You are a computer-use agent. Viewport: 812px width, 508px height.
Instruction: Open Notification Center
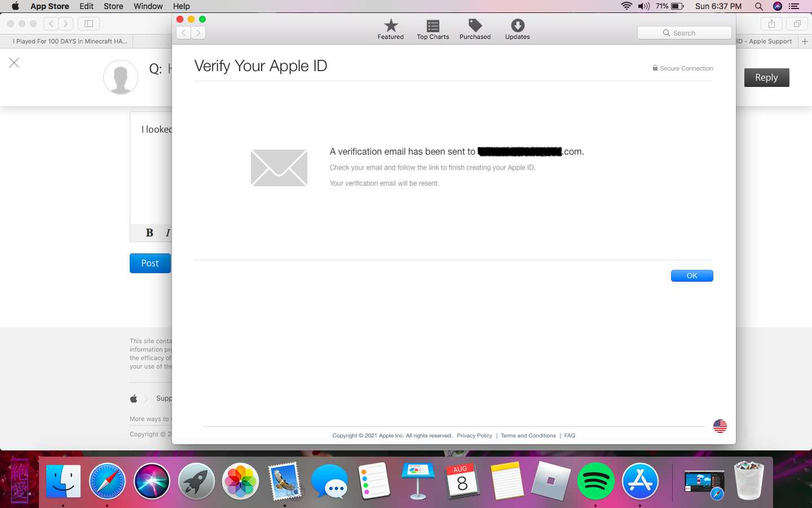coord(794,6)
